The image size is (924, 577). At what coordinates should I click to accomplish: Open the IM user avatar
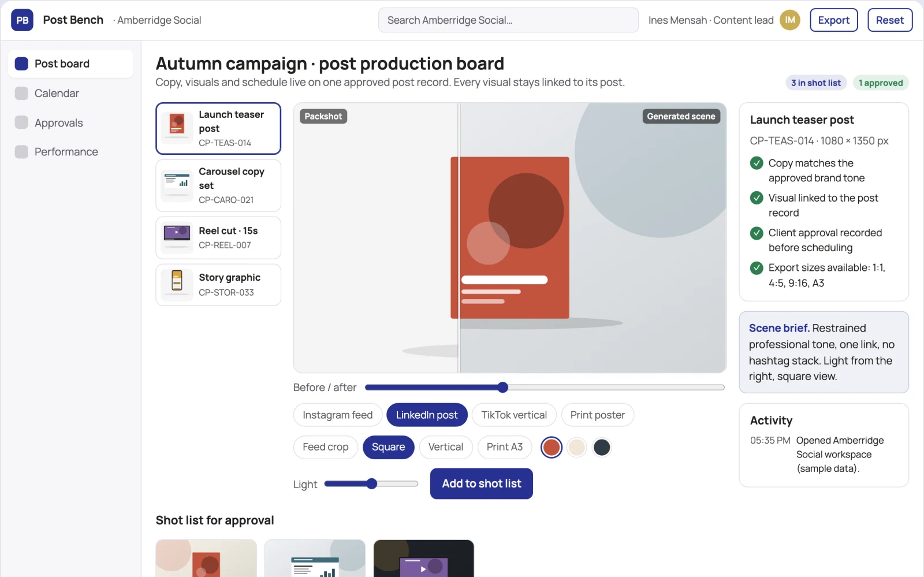click(x=790, y=20)
